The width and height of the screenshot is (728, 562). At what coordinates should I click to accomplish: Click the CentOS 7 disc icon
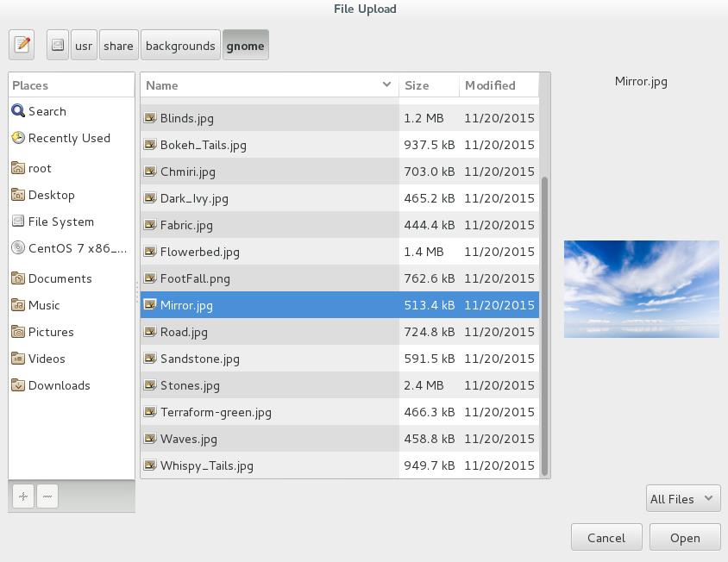pyautogui.click(x=17, y=248)
